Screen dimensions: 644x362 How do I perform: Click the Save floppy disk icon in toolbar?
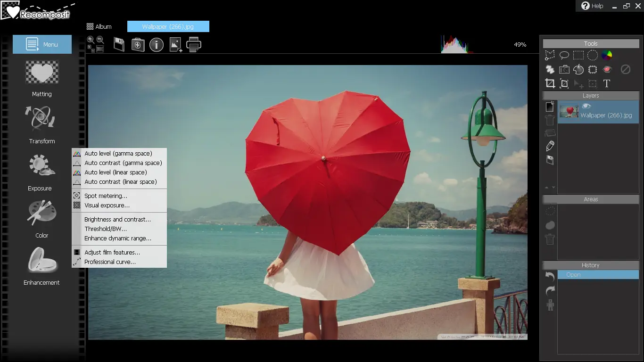(x=119, y=45)
